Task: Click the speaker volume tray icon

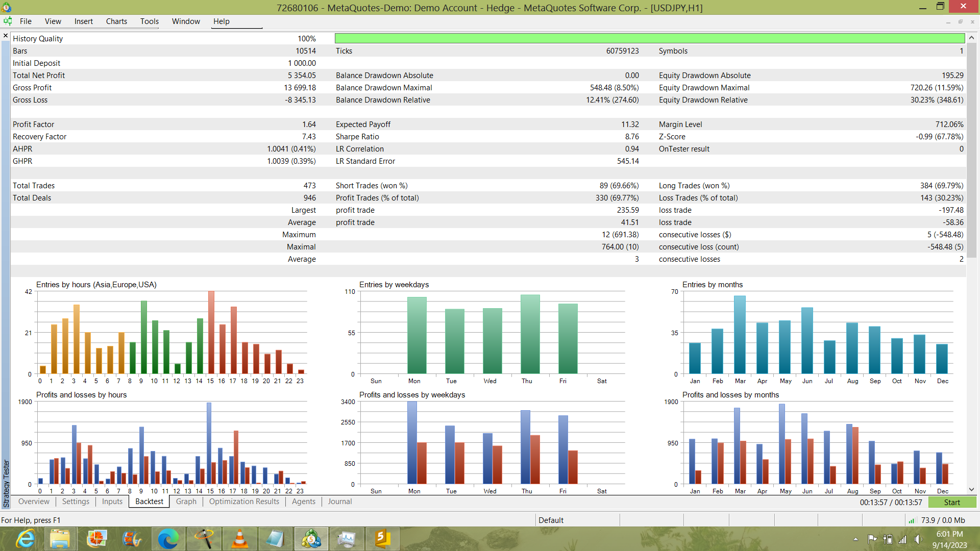Action: pyautogui.click(x=918, y=539)
